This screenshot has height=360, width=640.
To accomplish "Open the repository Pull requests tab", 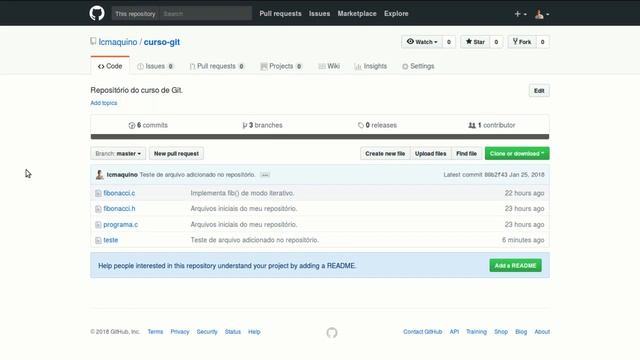I will 217,66.
